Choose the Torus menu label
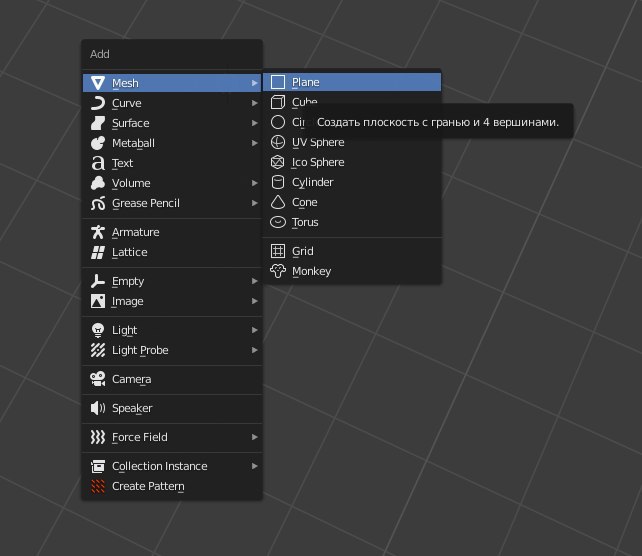 (x=305, y=222)
